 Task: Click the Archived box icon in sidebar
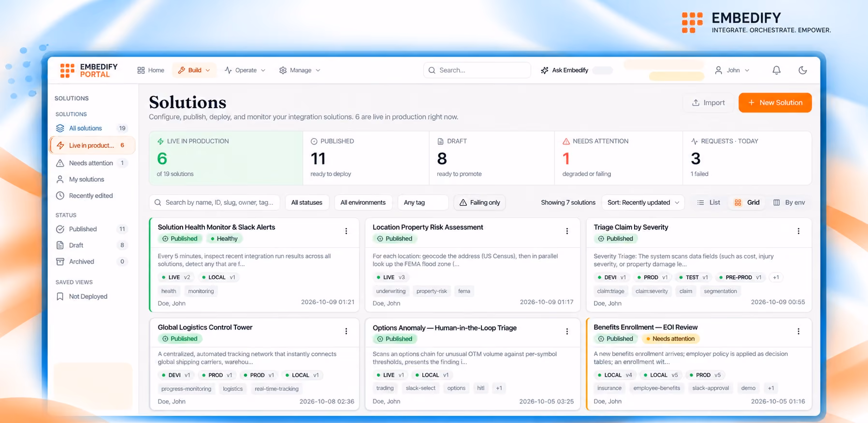click(x=60, y=262)
